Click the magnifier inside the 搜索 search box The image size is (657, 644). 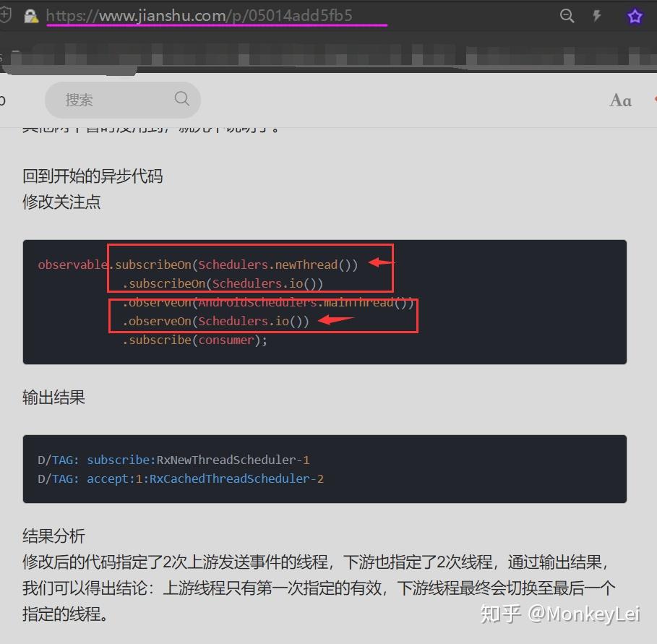pyautogui.click(x=181, y=99)
